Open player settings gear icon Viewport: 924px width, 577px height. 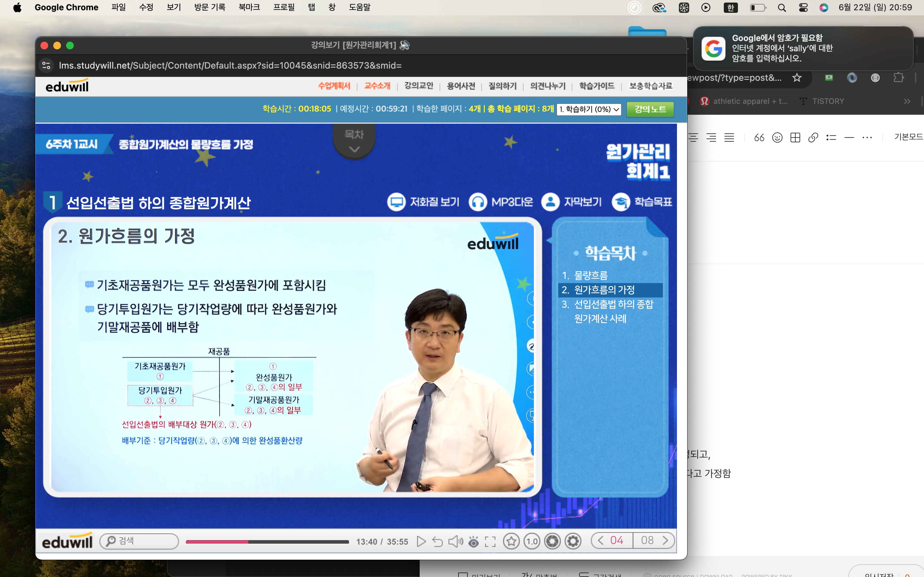point(573,541)
